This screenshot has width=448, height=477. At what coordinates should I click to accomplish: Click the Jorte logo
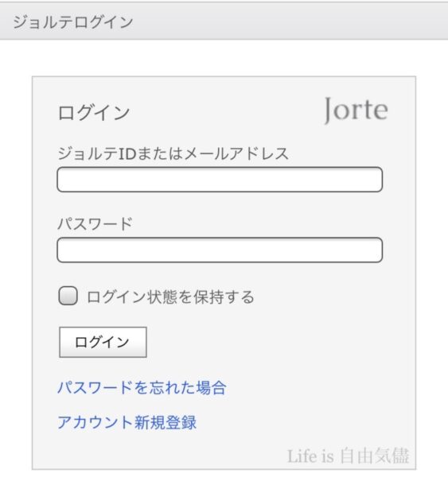tap(356, 111)
